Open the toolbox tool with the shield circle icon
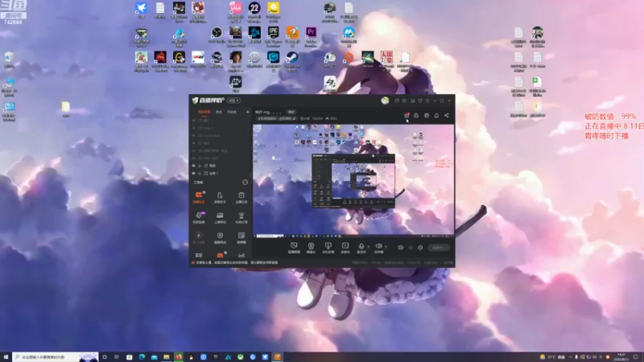Viewport: 644px width, 362px height. (x=220, y=237)
